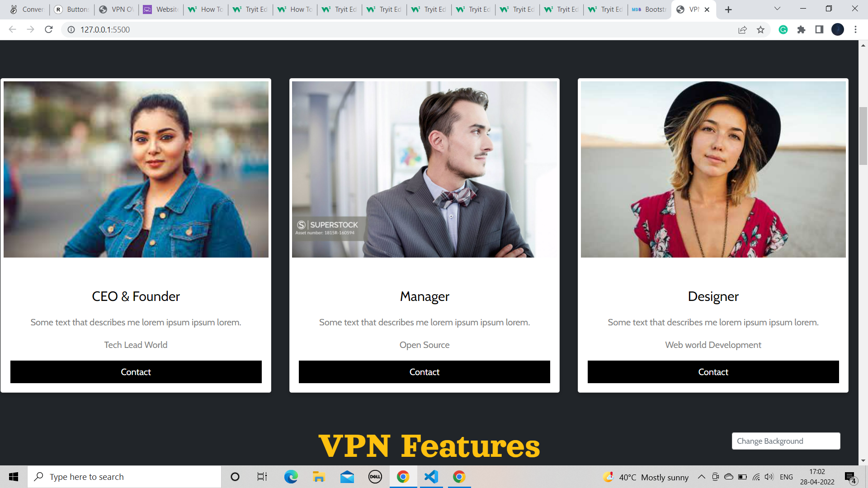
Task: Switch to the Buttons tab
Action: tap(72, 9)
